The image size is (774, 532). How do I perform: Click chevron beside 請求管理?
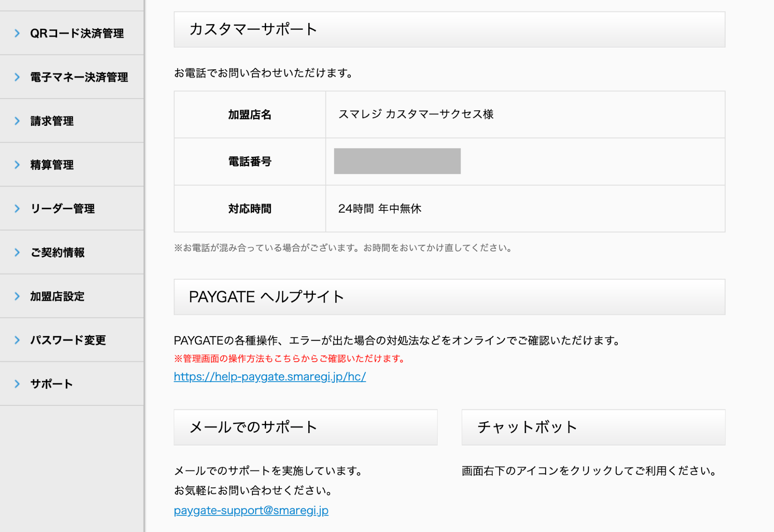click(17, 121)
